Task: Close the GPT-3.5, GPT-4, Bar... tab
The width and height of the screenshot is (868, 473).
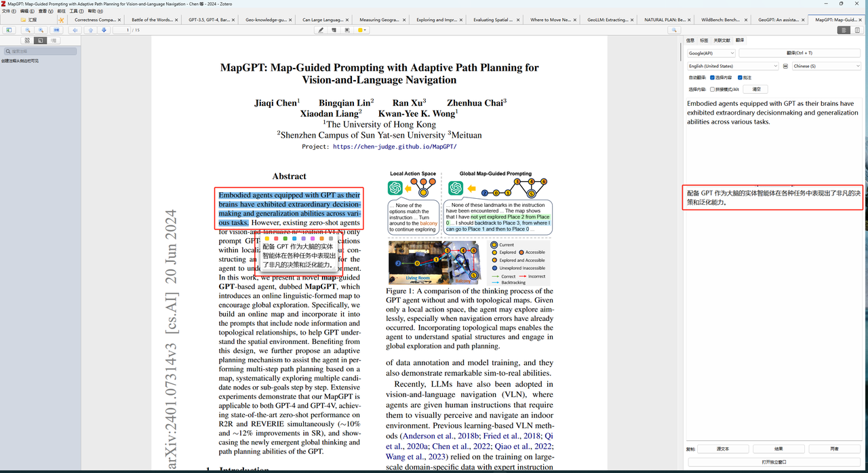Action: point(233,20)
